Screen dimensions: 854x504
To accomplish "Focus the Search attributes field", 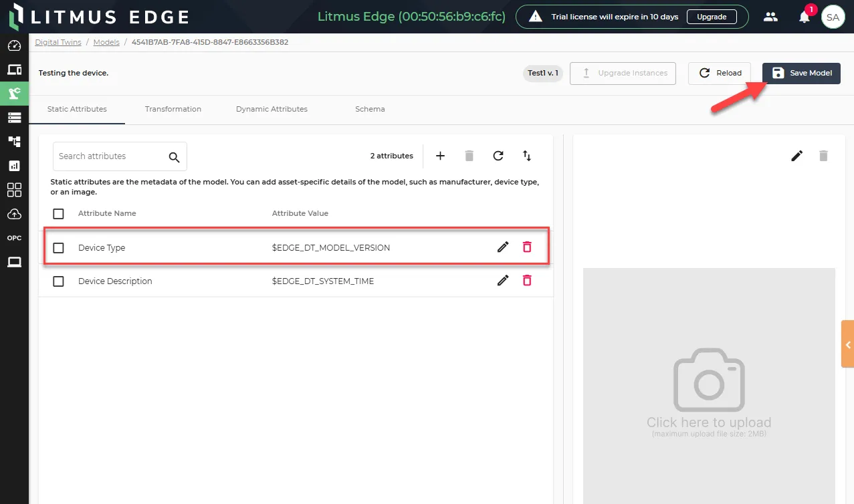I will [x=120, y=156].
